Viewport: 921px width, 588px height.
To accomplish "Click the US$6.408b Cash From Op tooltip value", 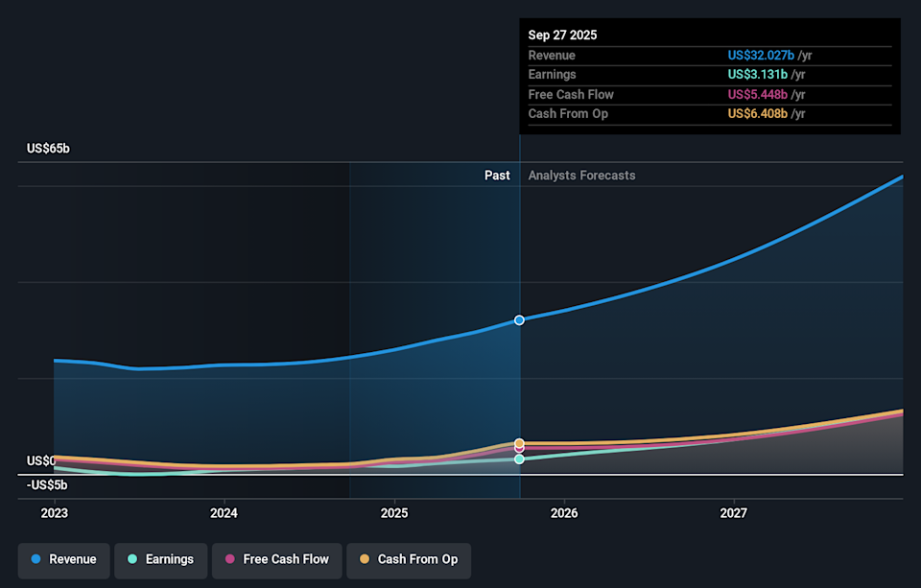I will 757,114.
